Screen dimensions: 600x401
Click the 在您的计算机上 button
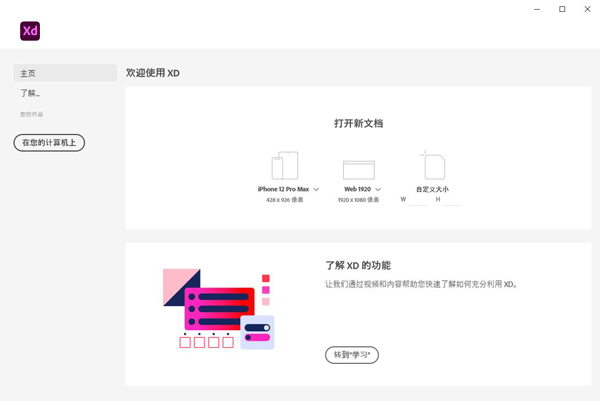(x=49, y=143)
